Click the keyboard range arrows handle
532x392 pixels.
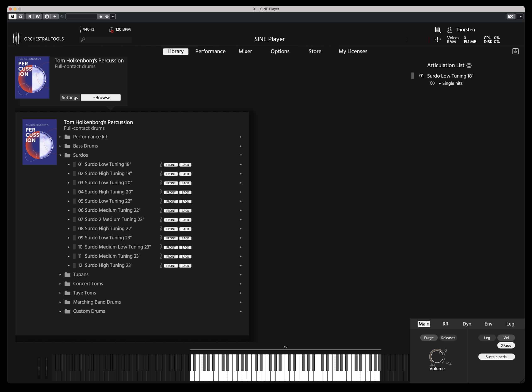point(285,347)
